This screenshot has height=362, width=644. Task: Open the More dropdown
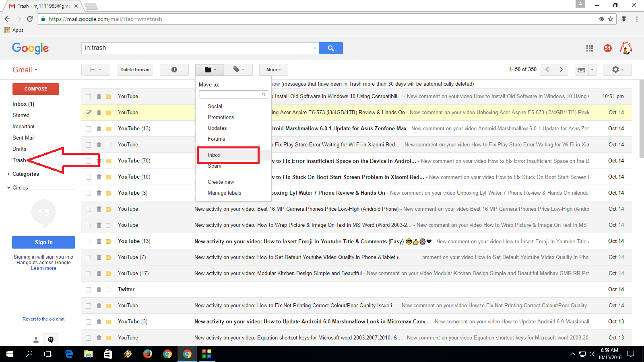click(x=273, y=69)
